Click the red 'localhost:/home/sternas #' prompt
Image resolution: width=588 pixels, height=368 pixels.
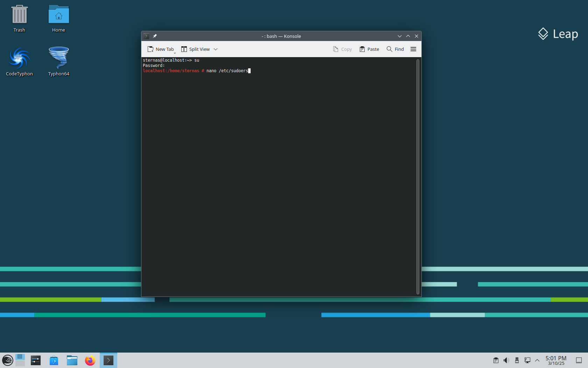[x=174, y=71]
